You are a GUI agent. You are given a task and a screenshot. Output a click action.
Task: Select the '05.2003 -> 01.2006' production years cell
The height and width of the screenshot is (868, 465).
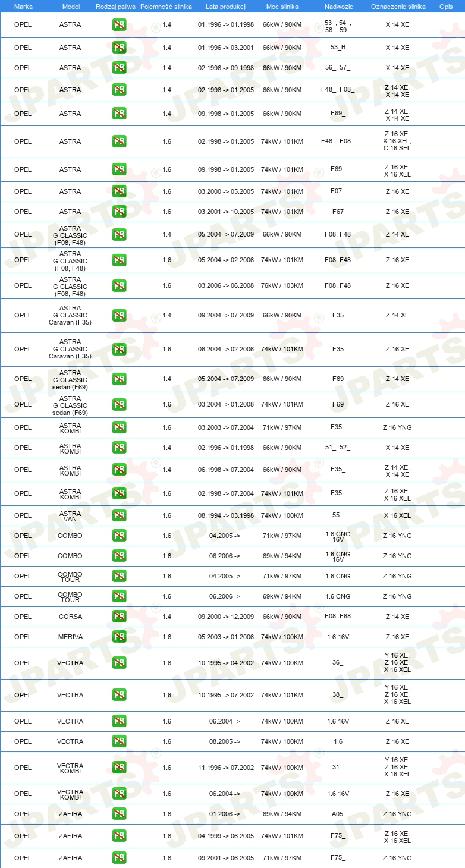pos(226,637)
